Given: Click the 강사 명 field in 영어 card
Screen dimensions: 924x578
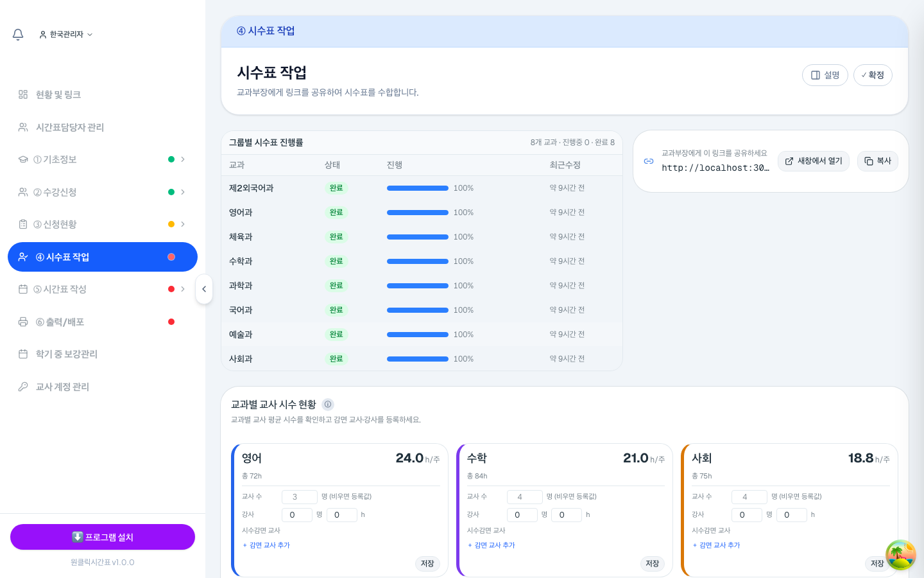Looking at the screenshot, I should pos(297,515).
